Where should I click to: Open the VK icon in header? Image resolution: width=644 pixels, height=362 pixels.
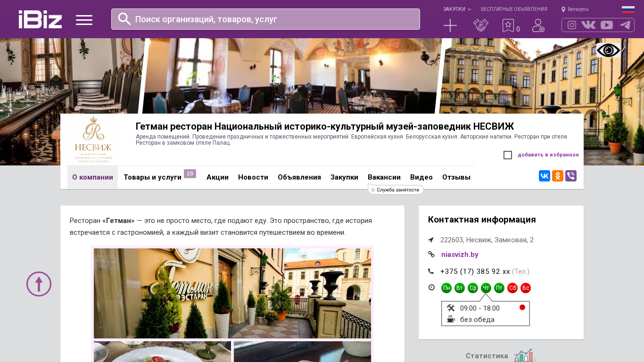588,25
